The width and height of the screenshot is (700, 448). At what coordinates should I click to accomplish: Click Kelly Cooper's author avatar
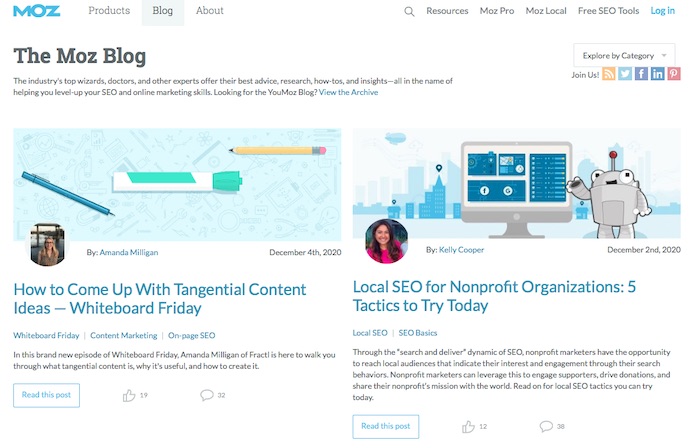(386, 241)
